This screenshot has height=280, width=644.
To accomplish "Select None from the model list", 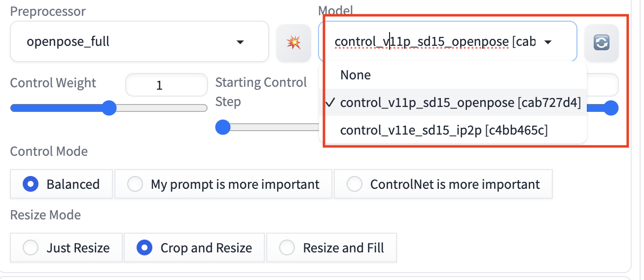I will tap(356, 75).
